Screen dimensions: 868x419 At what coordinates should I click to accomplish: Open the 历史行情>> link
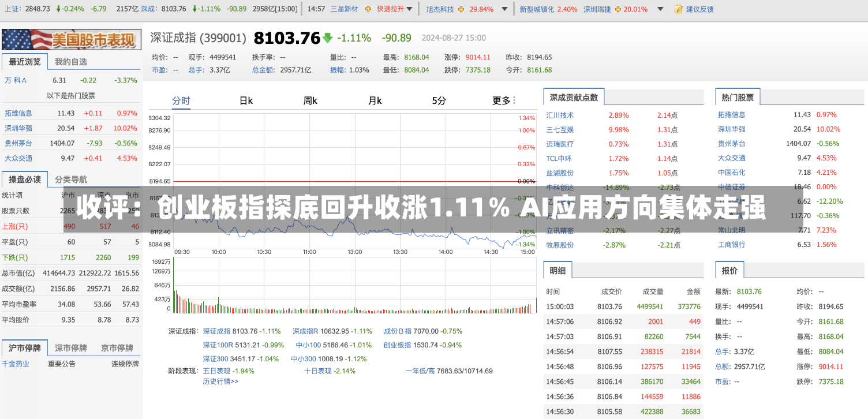click(220, 381)
